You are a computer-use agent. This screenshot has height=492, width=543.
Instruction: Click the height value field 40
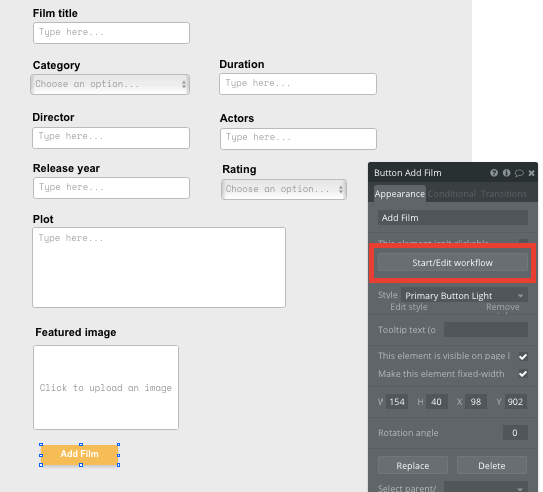click(x=436, y=402)
